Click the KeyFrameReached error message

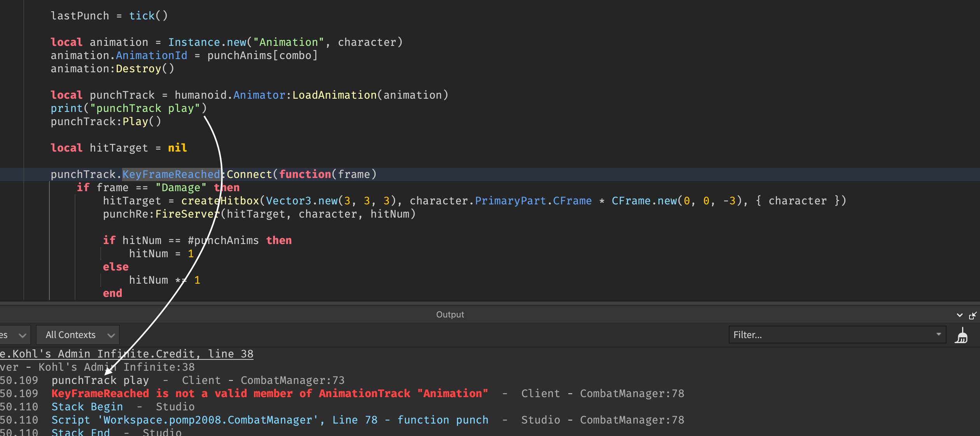269,394
